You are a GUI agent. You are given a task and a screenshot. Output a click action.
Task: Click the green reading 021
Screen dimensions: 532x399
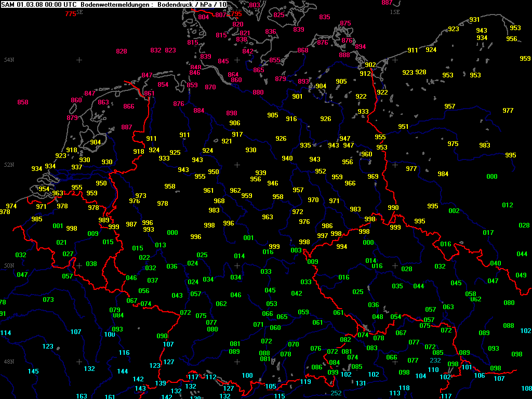pos(62,243)
